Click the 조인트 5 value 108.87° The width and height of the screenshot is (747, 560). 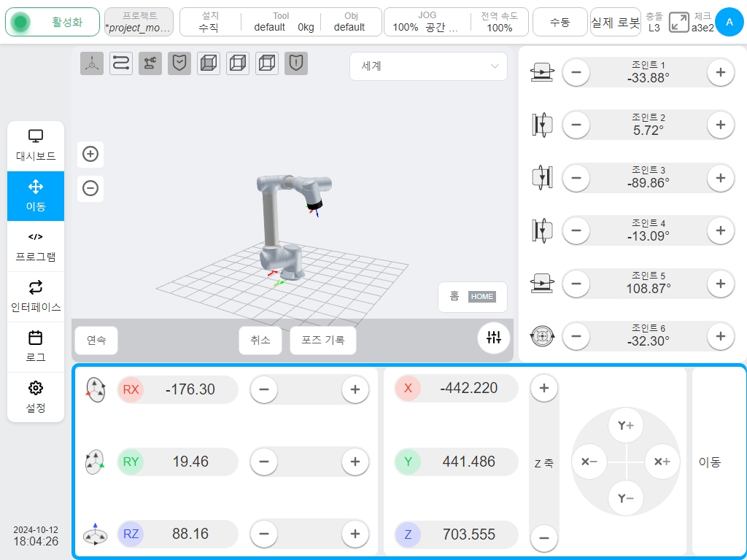[648, 289]
